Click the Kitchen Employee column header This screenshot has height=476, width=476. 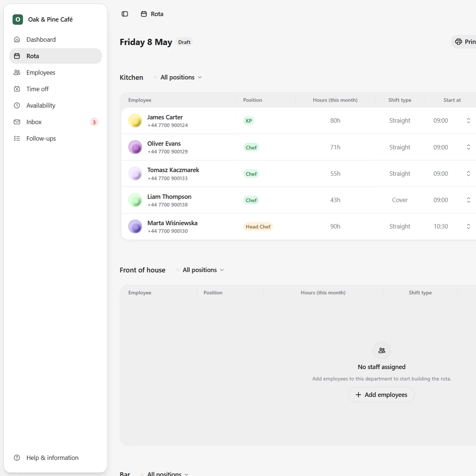140,100
